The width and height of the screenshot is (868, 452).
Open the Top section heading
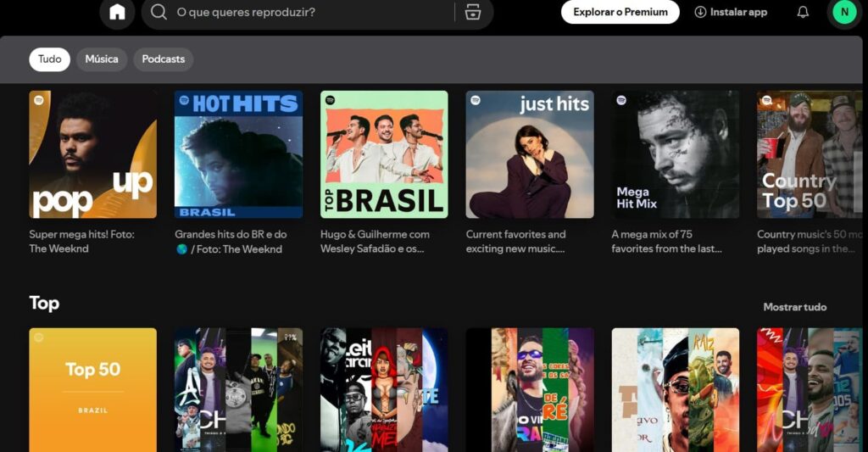coord(44,303)
